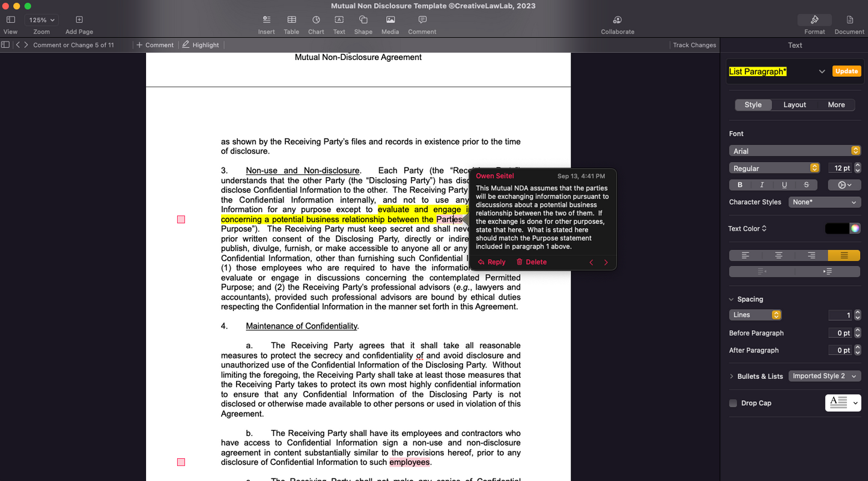The height and width of the screenshot is (481, 868).
Task: Open Bullets & Lists style dropdown
Action: pyautogui.click(x=824, y=376)
